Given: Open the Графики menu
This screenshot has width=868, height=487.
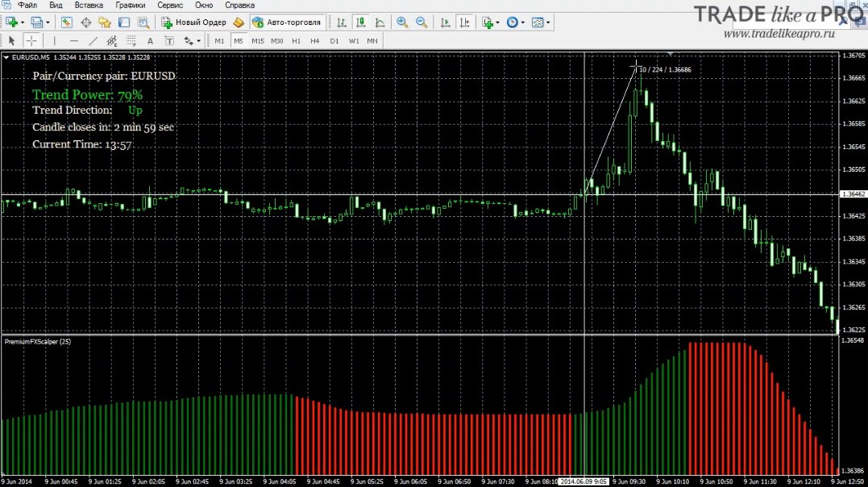Looking at the screenshot, I should (130, 5).
